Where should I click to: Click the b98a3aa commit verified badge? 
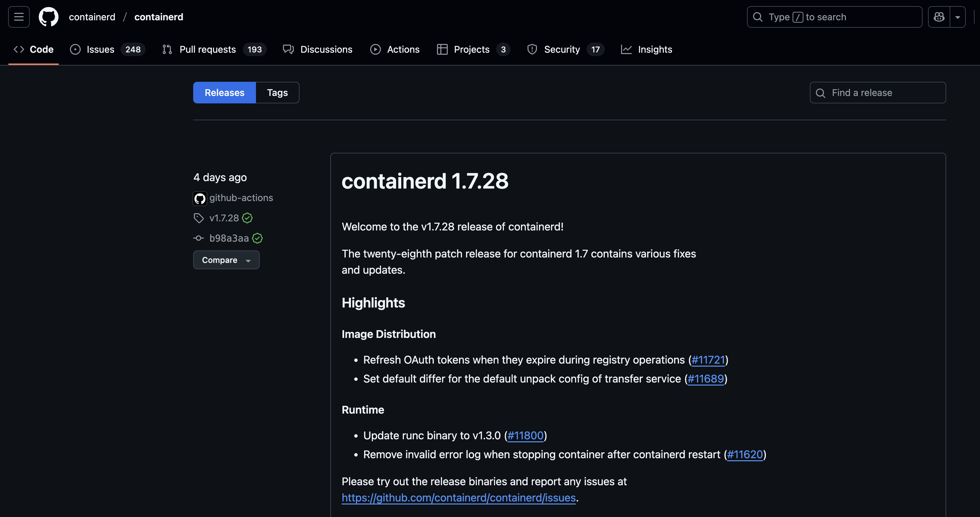tap(258, 238)
